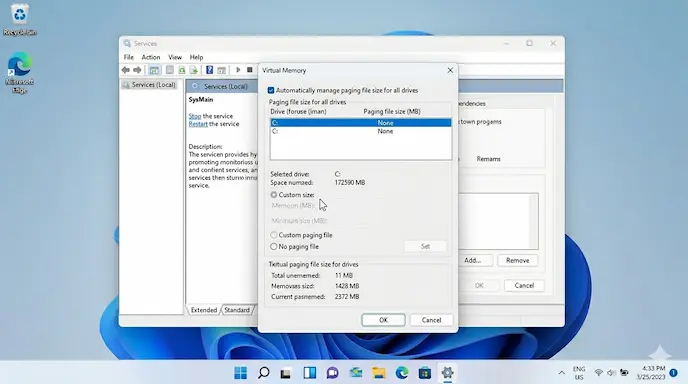
Task: Go forward with Services toolbar forward arrow
Action: (x=137, y=70)
